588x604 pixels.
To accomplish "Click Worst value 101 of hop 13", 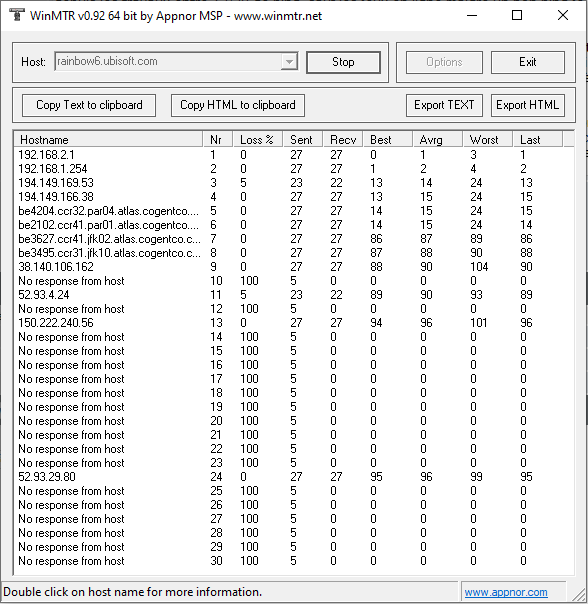I will pos(479,323).
